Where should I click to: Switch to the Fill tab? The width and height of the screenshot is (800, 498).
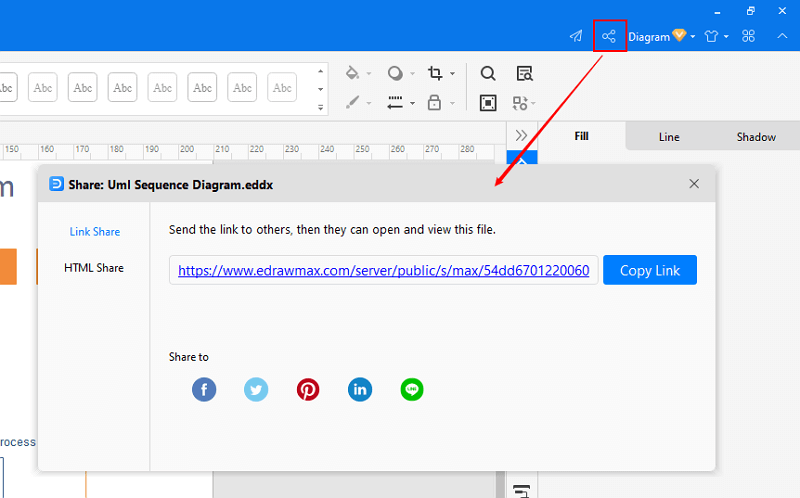(582, 136)
